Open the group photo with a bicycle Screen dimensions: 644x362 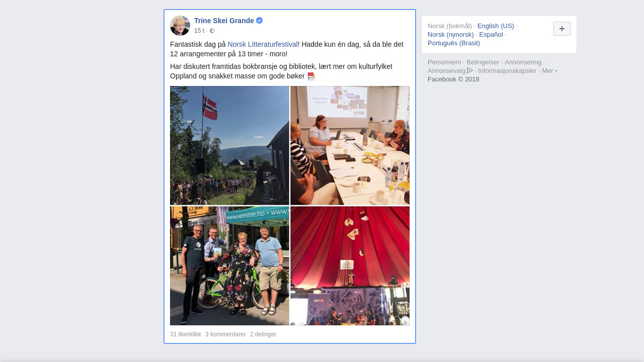coord(229,266)
